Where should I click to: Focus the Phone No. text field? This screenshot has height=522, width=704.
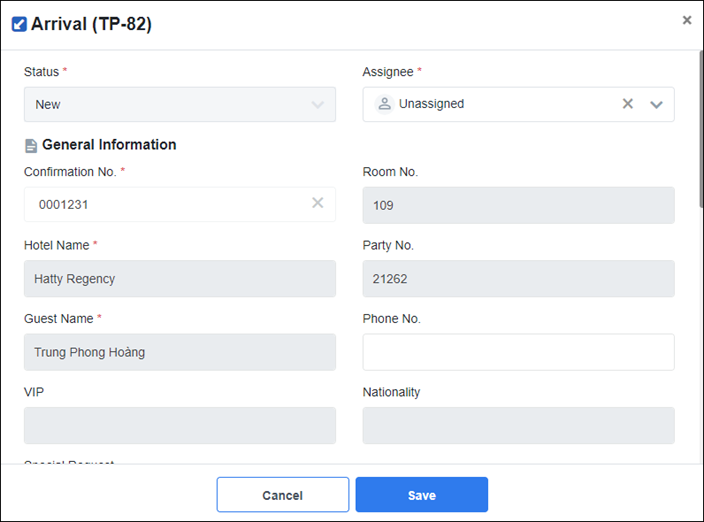(518, 352)
